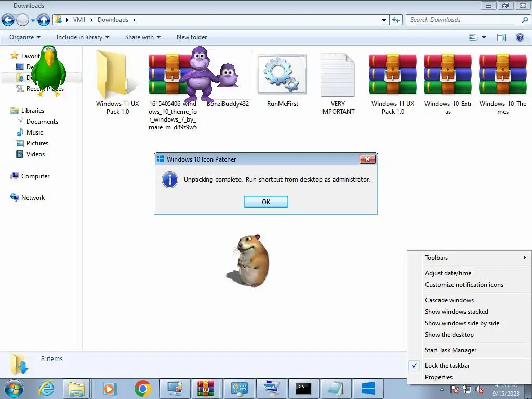Click the network tray icon

pyautogui.click(x=467, y=390)
